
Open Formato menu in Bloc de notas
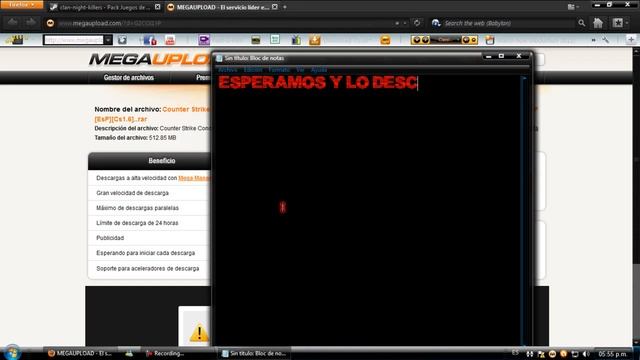point(279,70)
